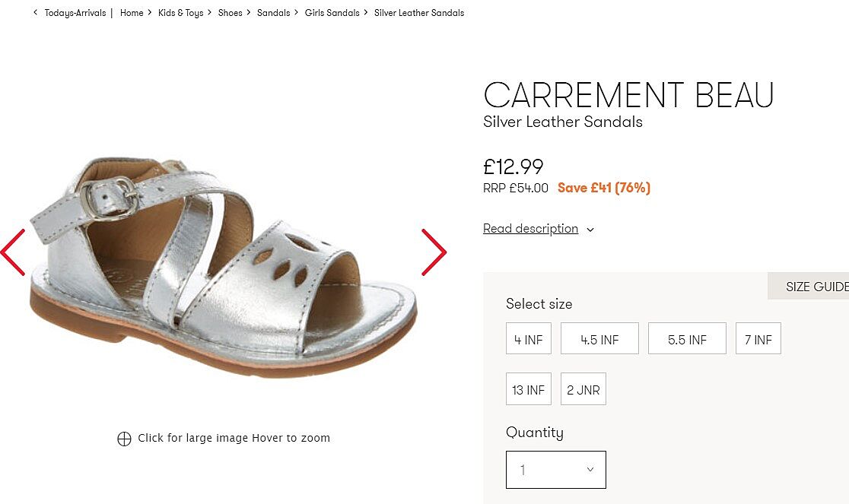Return to Todays-Arrivals page
This screenshot has width=849, height=504.
click(x=75, y=13)
